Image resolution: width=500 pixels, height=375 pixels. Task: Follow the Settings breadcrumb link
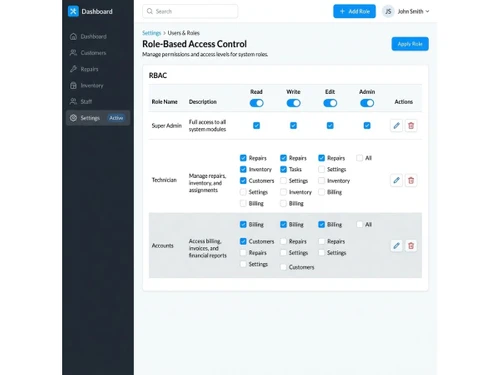[151, 33]
